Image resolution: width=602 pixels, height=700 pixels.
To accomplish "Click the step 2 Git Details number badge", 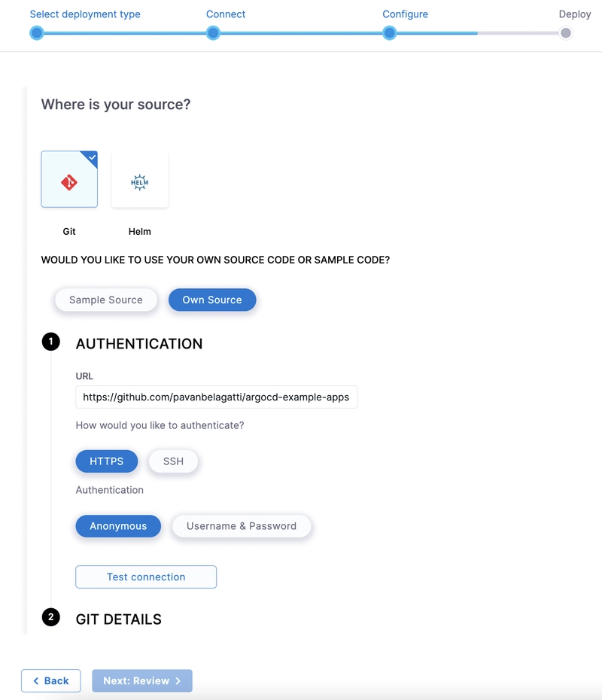I will click(x=51, y=617).
